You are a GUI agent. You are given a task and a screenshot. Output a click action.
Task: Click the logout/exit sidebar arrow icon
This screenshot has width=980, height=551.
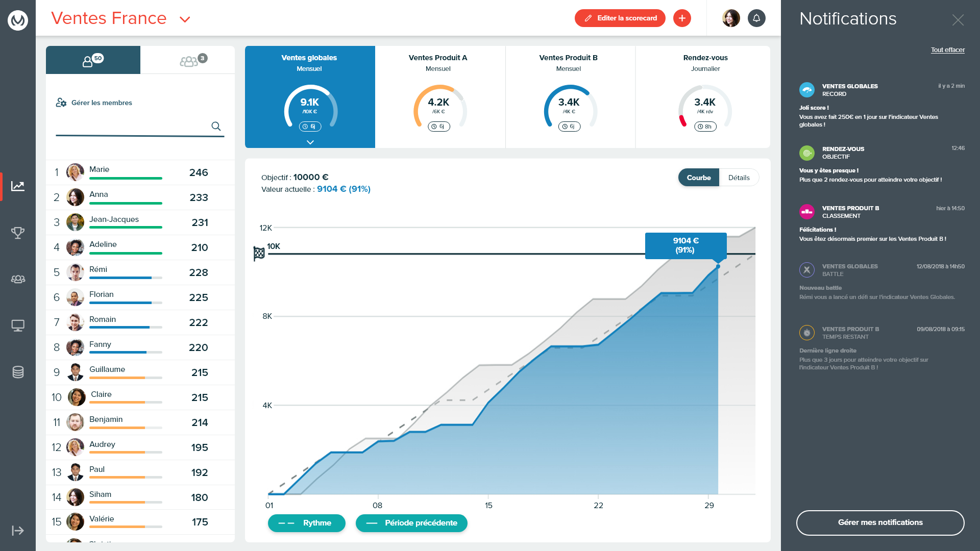click(x=18, y=530)
